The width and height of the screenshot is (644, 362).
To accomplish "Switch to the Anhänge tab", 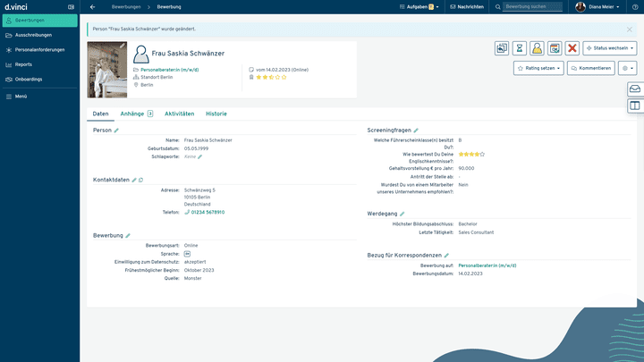I will tap(136, 114).
